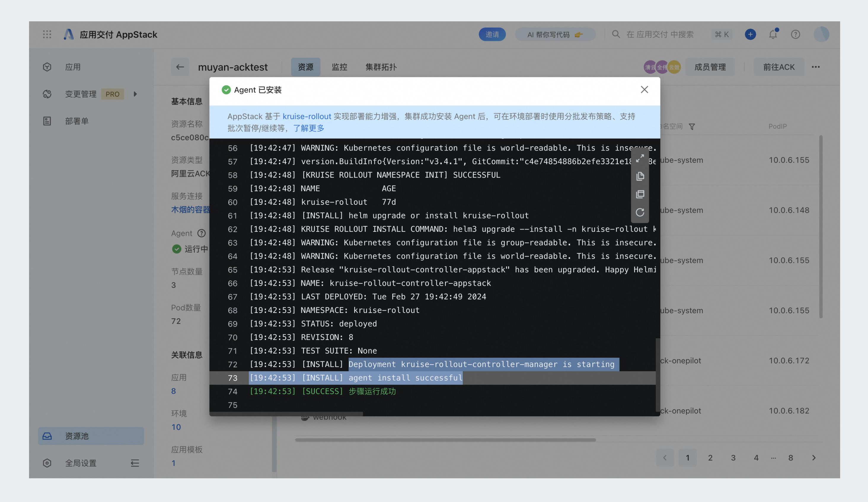The height and width of the screenshot is (502, 868).
Task: Click the stacked windows log icon
Action: tap(640, 194)
